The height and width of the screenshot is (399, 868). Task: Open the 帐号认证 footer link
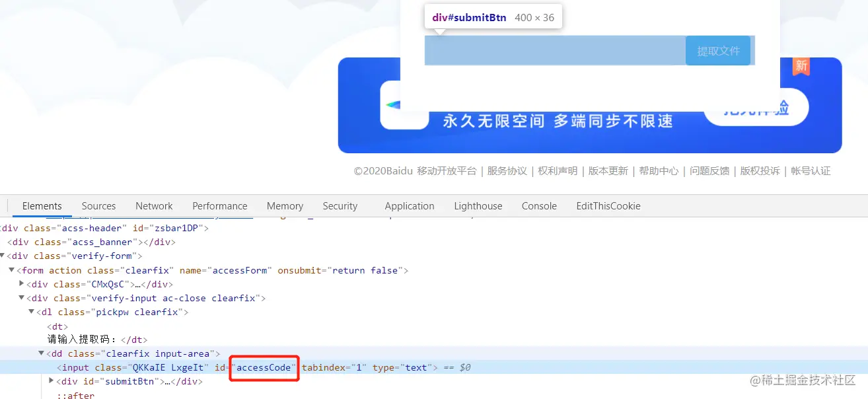click(811, 171)
